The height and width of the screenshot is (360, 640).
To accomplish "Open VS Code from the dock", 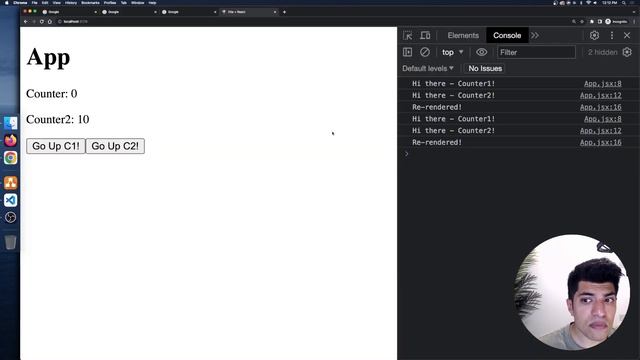I will (x=11, y=200).
